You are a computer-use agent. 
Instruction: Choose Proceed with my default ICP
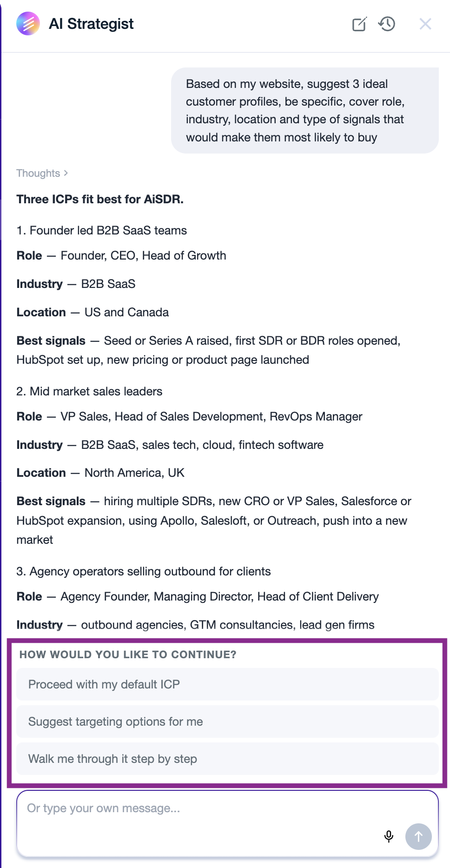[227, 684]
